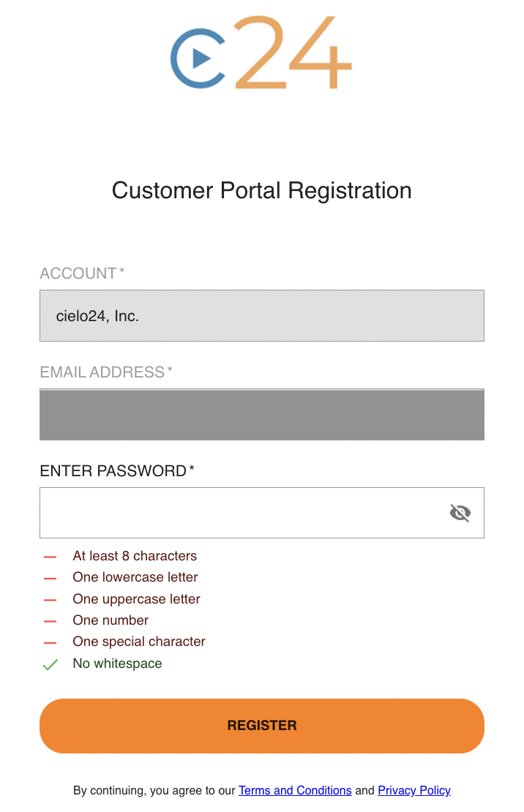Click the Enter Password input field
This screenshot has width=524, height=812.
coord(262,513)
